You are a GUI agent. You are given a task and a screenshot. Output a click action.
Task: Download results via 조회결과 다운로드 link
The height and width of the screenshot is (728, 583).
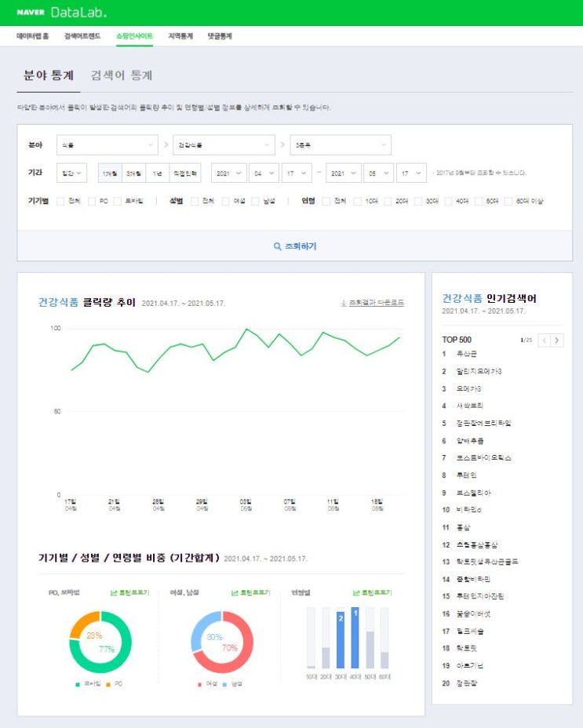tap(373, 303)
